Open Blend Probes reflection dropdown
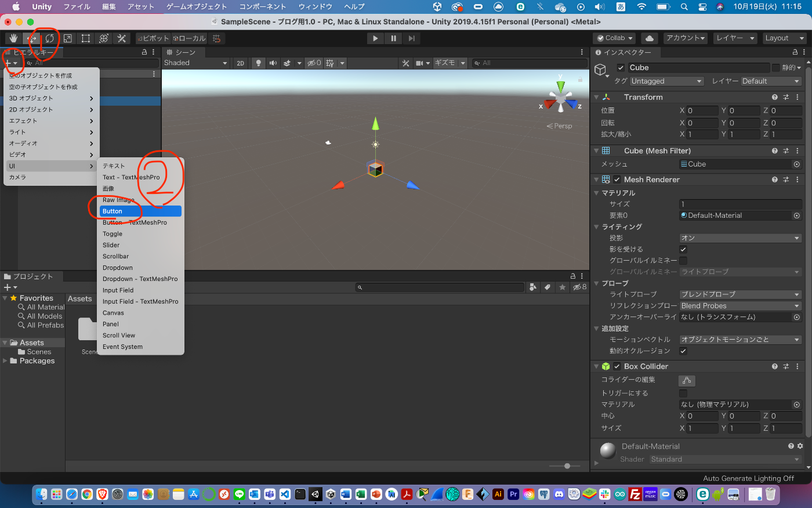This screenshot has height=508, width=812. tap(741, 306)
